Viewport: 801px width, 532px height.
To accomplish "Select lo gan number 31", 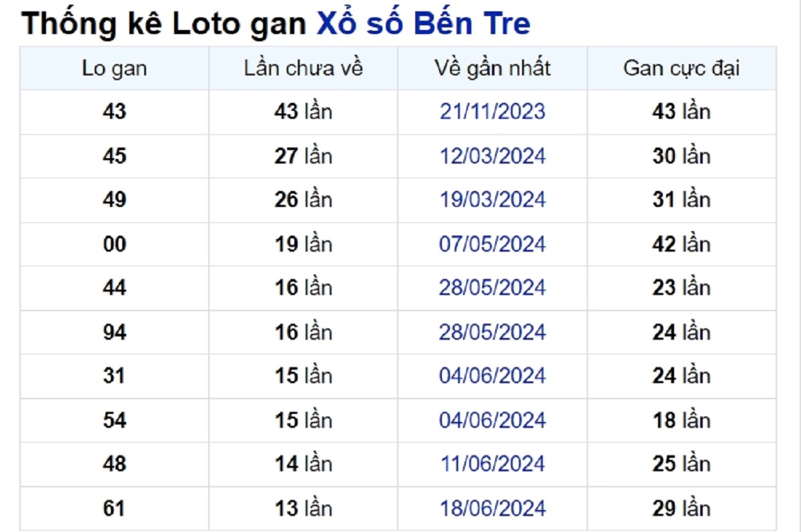I will [x=114, y=376].
